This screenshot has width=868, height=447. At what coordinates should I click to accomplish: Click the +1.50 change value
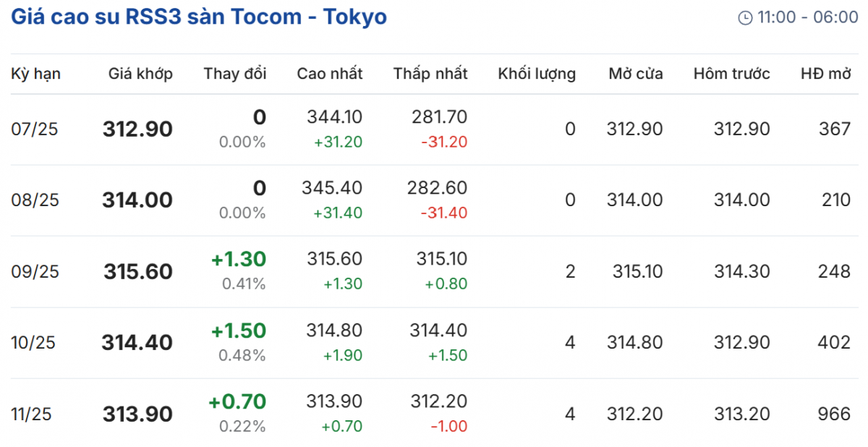[239, 331]
